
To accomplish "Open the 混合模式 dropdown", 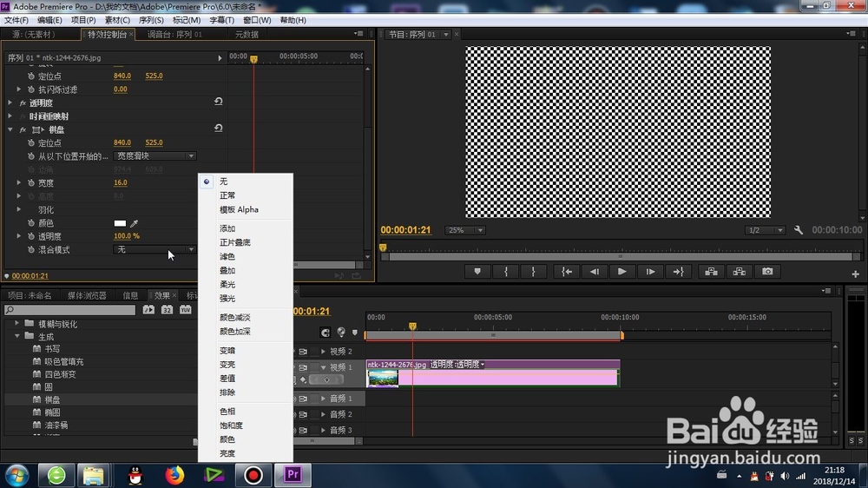I will [x=155, y=250].
